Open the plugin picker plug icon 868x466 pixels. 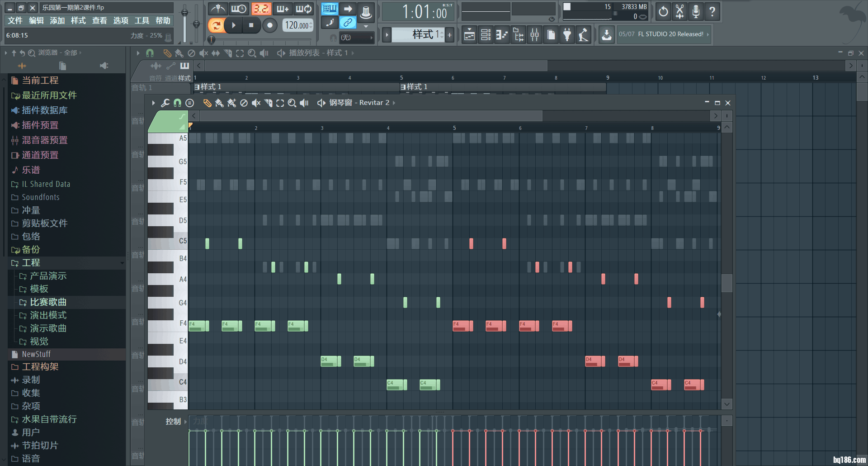coord(567,35)
